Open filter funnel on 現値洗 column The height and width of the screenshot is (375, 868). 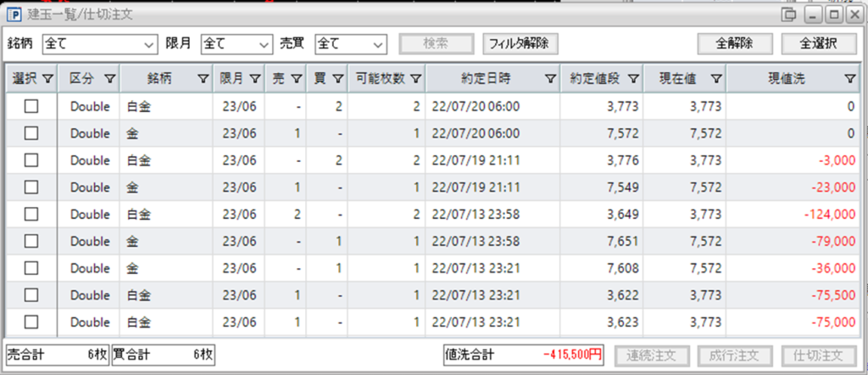(x=851, y=79)
